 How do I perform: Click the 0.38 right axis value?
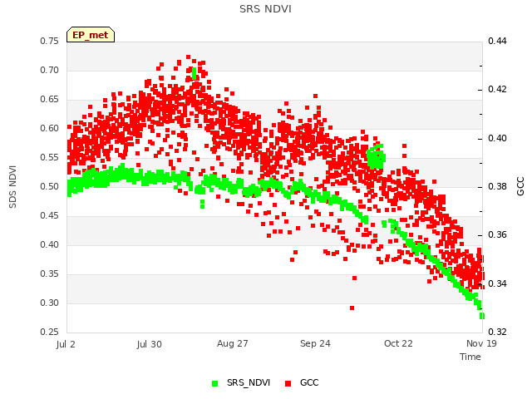click(x=497, y=186)
